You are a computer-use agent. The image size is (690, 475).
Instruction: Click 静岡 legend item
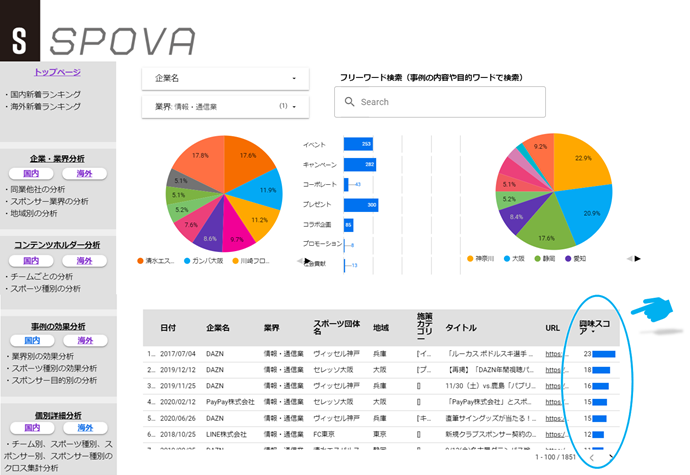545,258
